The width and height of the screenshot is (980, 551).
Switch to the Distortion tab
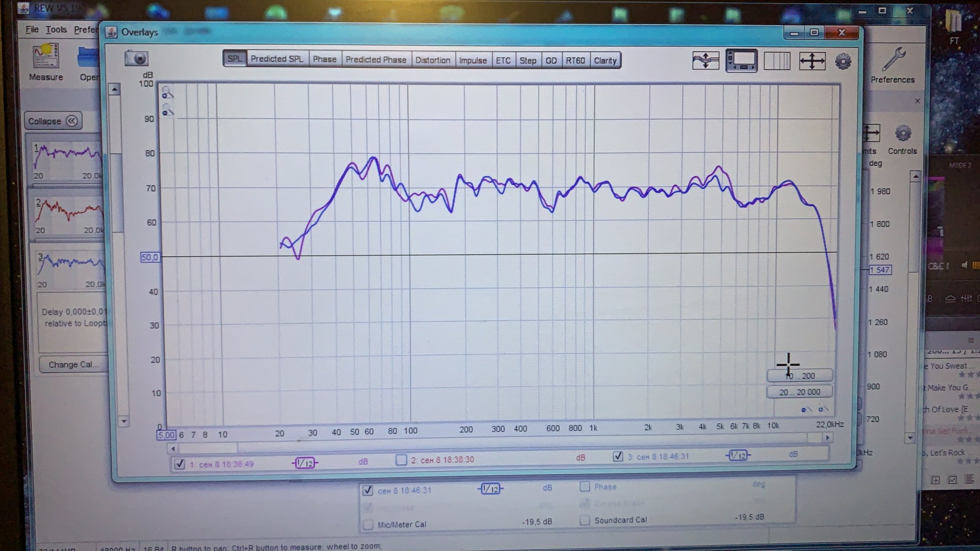pyautogui.click(x=432, y=60)
